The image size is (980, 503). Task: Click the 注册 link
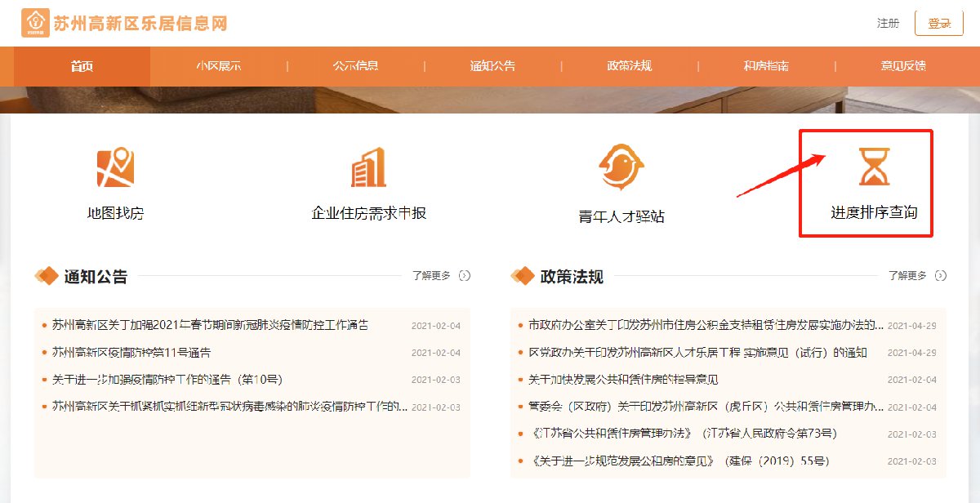click(888, 24)
